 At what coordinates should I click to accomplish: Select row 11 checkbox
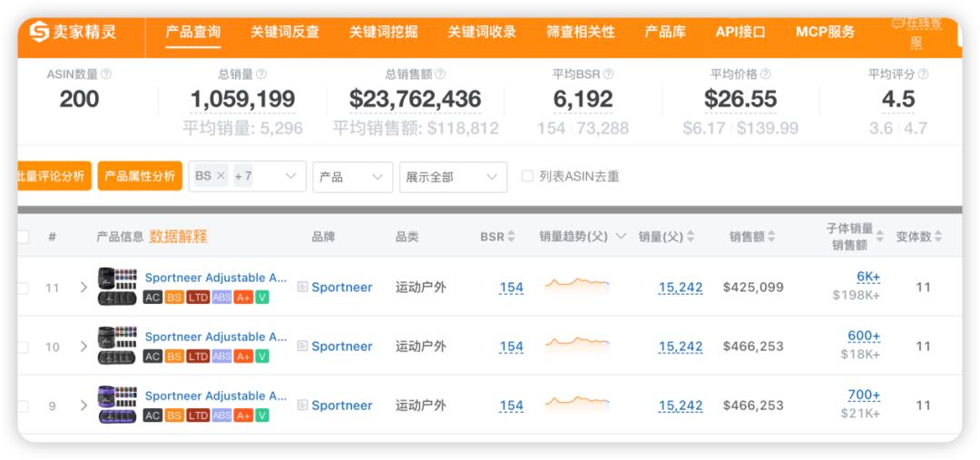[x=23, y=289]
